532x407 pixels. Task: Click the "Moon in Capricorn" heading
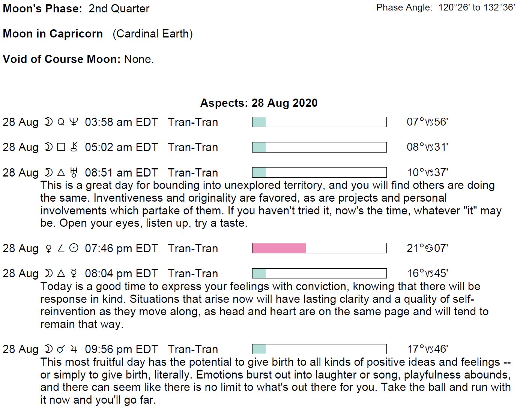(53, 34)
